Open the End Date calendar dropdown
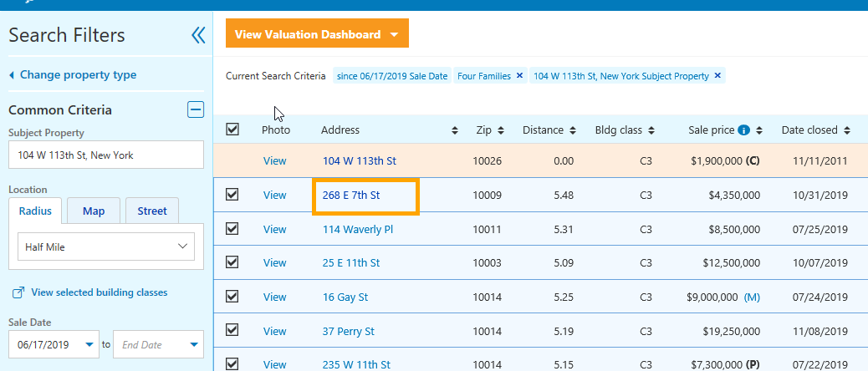Viewport: 868px width, 371px height. point(194,345)
